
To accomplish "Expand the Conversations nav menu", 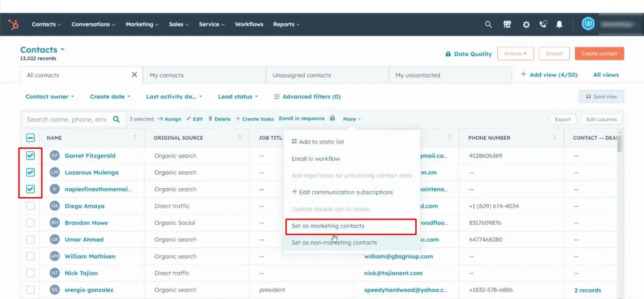I will (93, 24).
